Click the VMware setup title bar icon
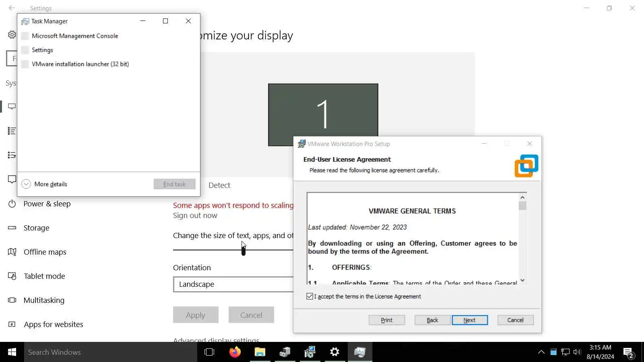Image resolution: width=644 pixels, height=362 pixels. pos(301,144)
